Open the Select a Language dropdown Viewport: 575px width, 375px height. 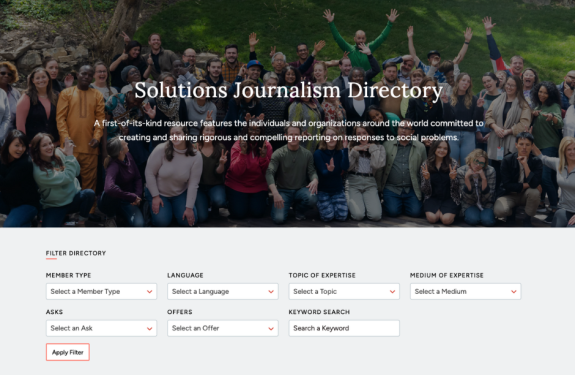coord(223,291)
